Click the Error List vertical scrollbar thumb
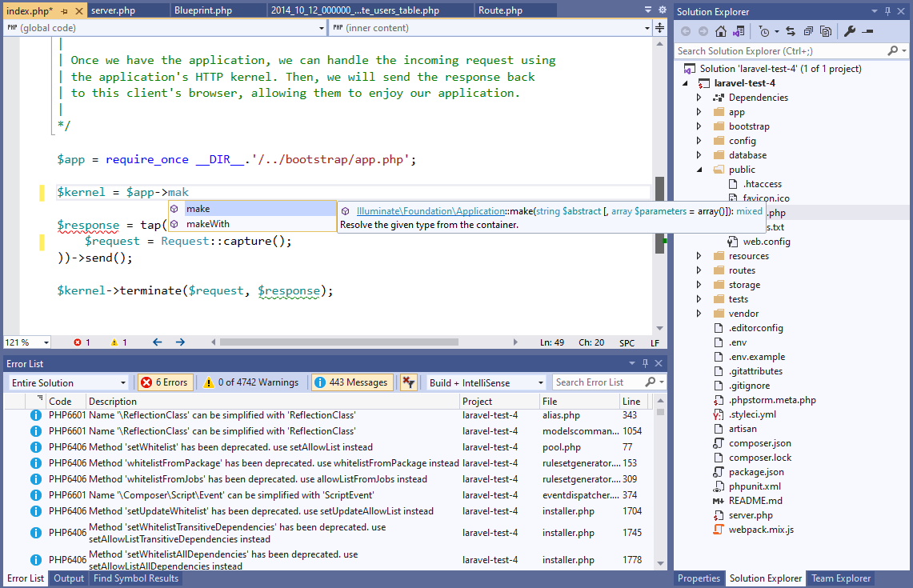This screenshot has height=588, width=913. (660, 411)
